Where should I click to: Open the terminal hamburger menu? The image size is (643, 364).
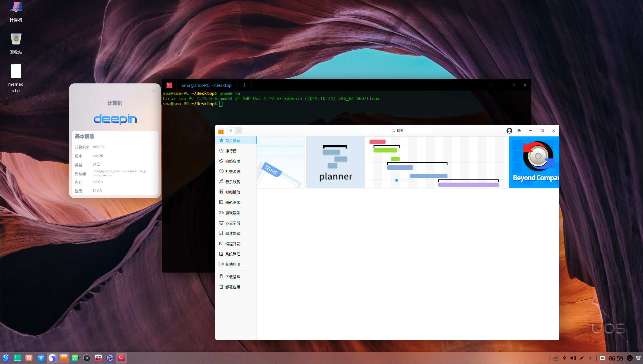click(x=490, y=85)
